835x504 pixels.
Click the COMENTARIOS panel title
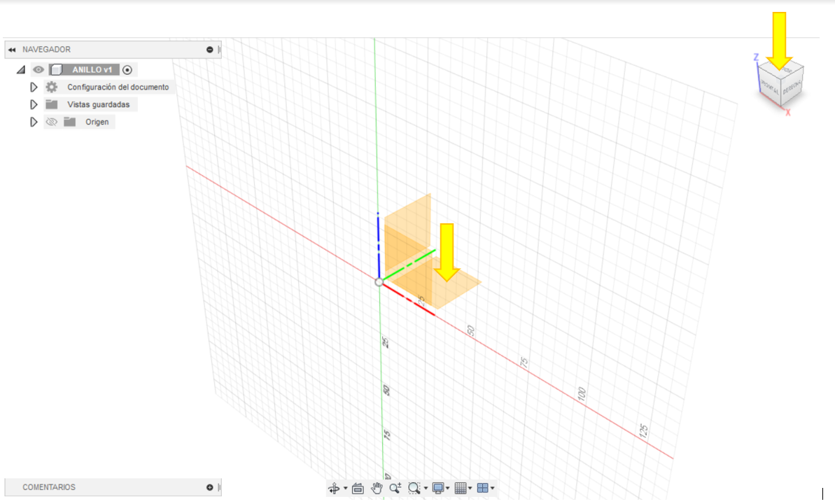coord(49,487)
